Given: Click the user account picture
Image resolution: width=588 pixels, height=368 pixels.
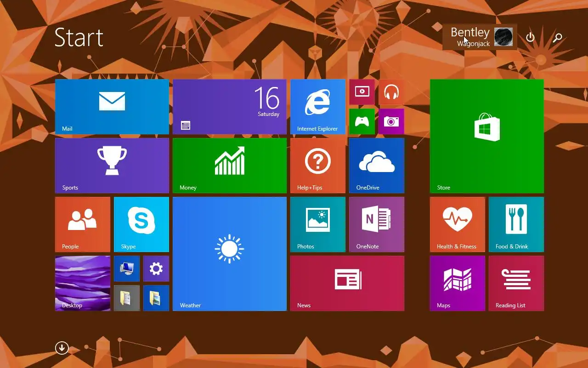Looking at the screenshot, I should (503, 37).
